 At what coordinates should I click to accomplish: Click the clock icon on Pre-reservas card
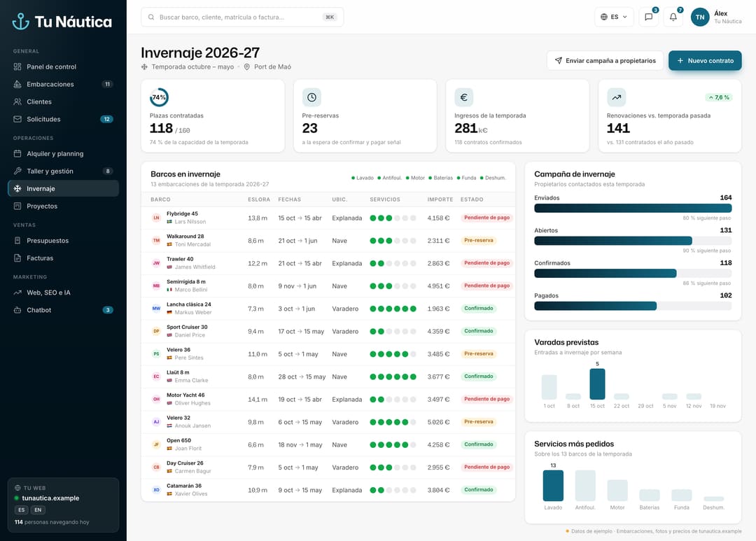click(311, 97)
